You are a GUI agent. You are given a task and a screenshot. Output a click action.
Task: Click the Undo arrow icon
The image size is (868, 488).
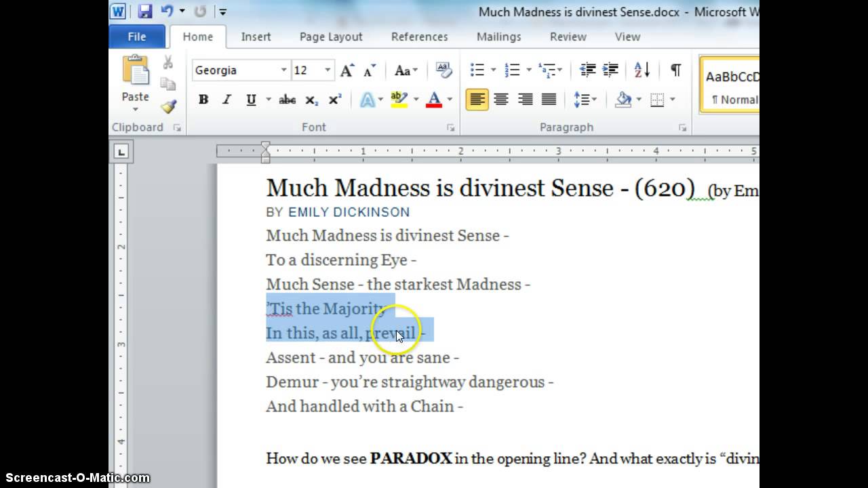(x=167, y=12)
